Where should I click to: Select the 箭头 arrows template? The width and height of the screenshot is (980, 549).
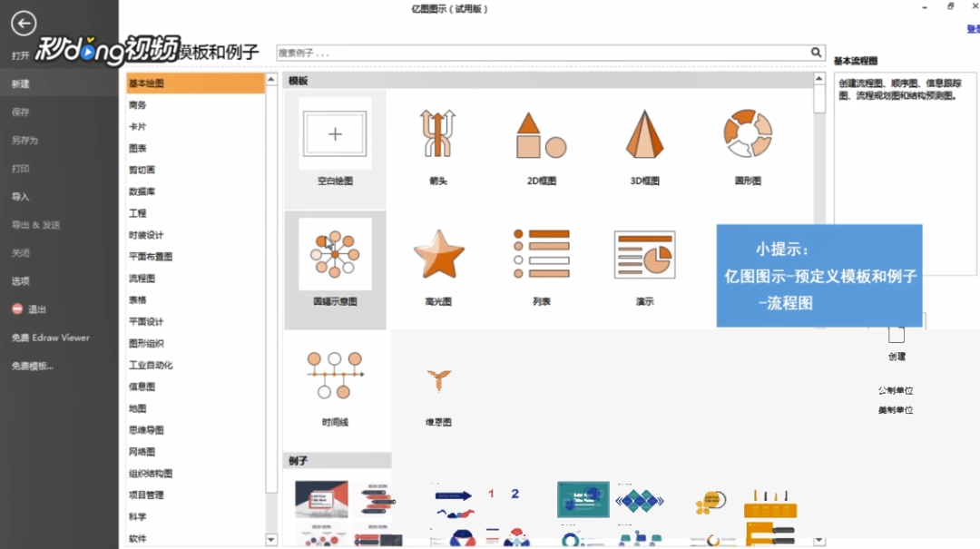tap(438, 146)
